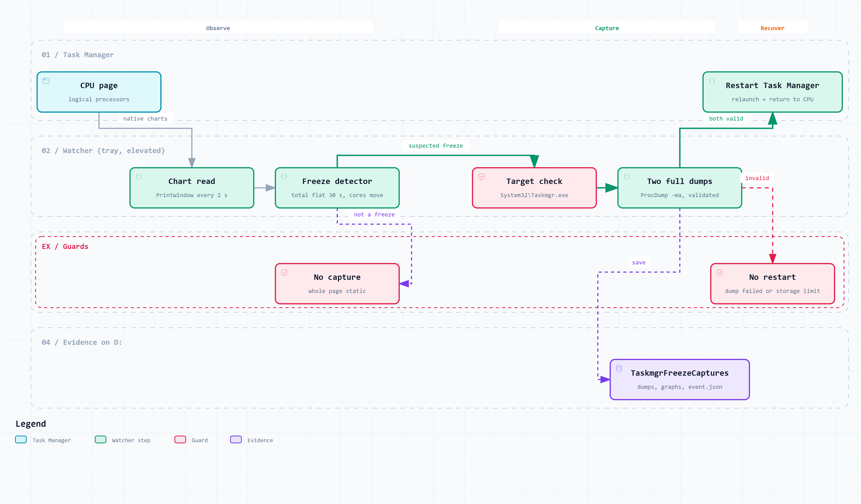Click the 'EX / Guards' lane title
This screenshot has width=861, height=504.
point(65,247)
